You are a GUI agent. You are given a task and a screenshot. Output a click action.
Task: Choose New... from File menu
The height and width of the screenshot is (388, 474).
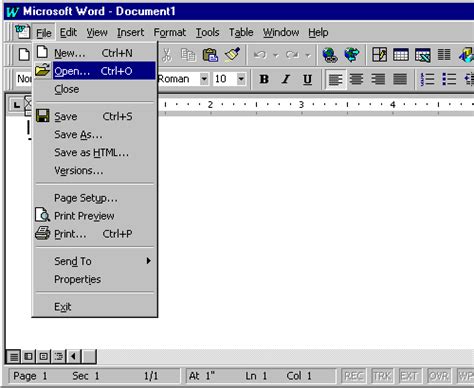pos(94,53)
